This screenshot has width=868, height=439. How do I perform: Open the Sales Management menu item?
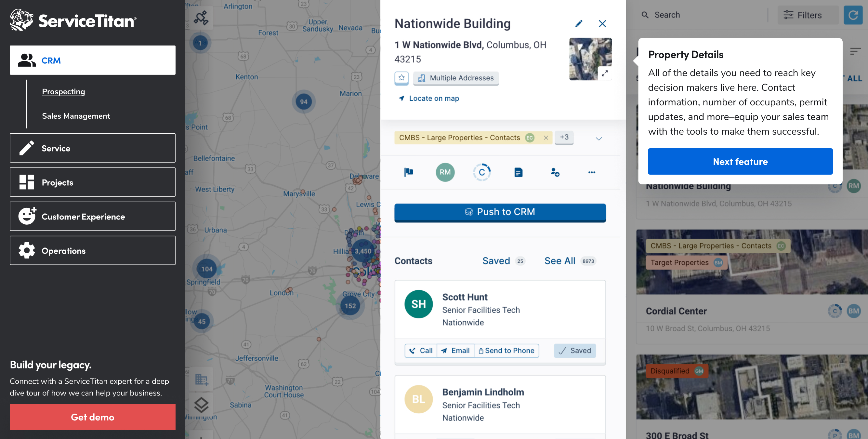tap(76, 116)
